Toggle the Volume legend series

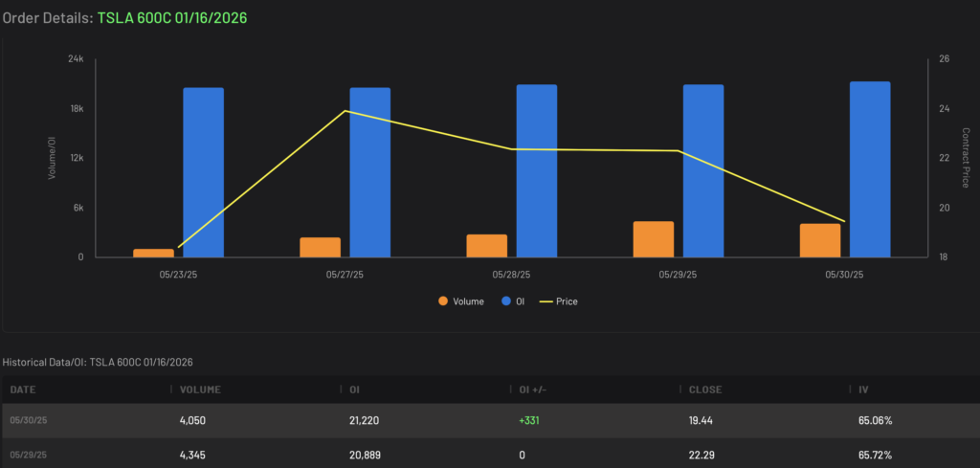click(460, 301)
